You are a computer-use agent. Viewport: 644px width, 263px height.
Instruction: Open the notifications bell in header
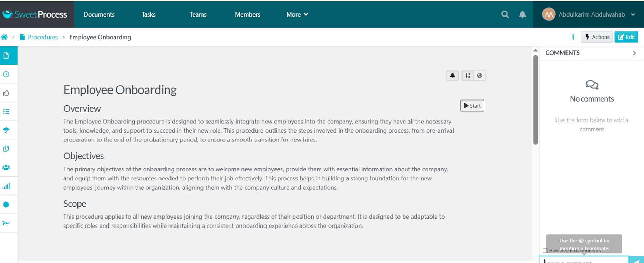tap(522, 14)
